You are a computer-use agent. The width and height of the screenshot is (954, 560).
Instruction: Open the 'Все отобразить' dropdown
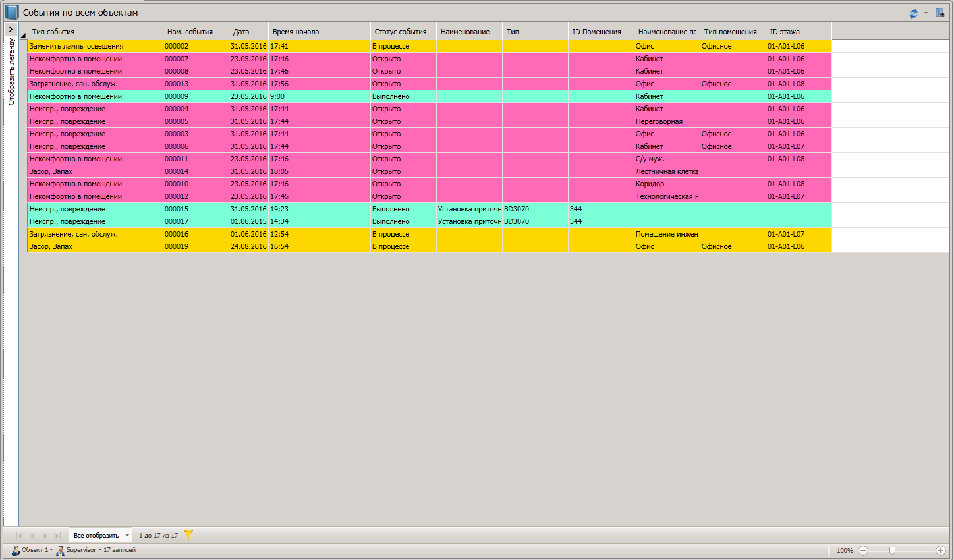point(101,535)
